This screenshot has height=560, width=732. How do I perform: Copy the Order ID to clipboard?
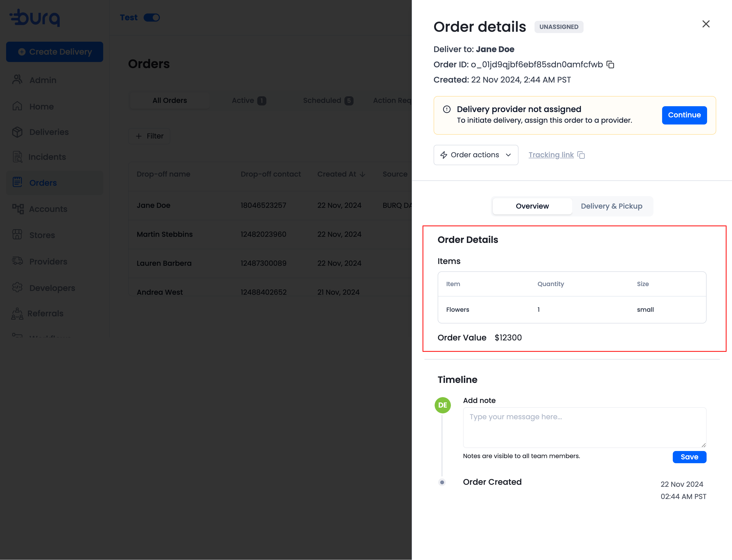tap(610, 65)
